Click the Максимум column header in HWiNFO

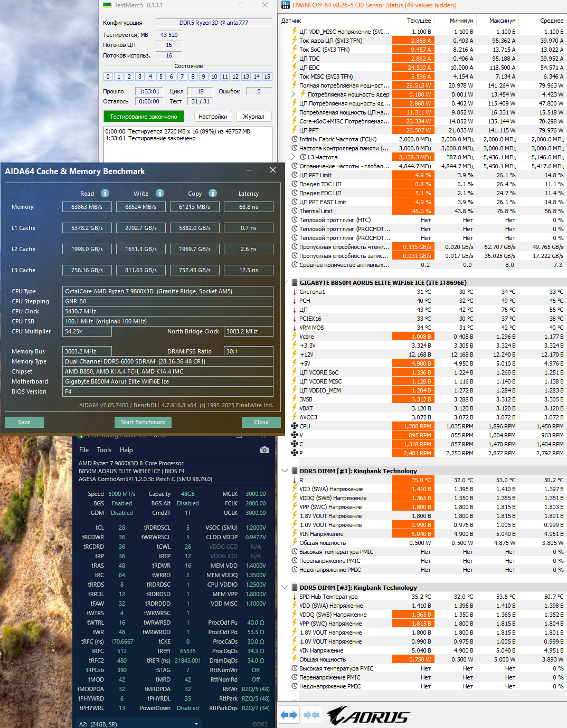497,21
